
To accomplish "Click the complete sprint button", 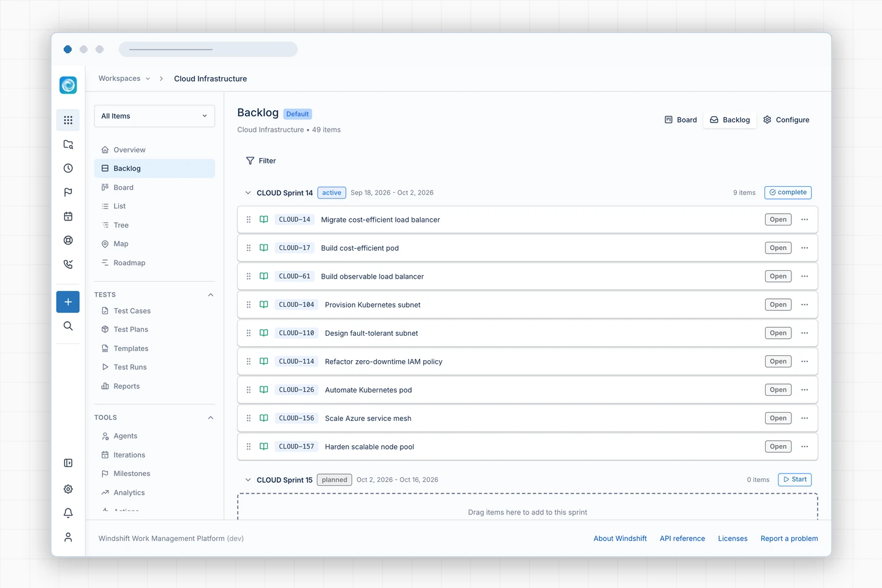I will click(788, 192).
